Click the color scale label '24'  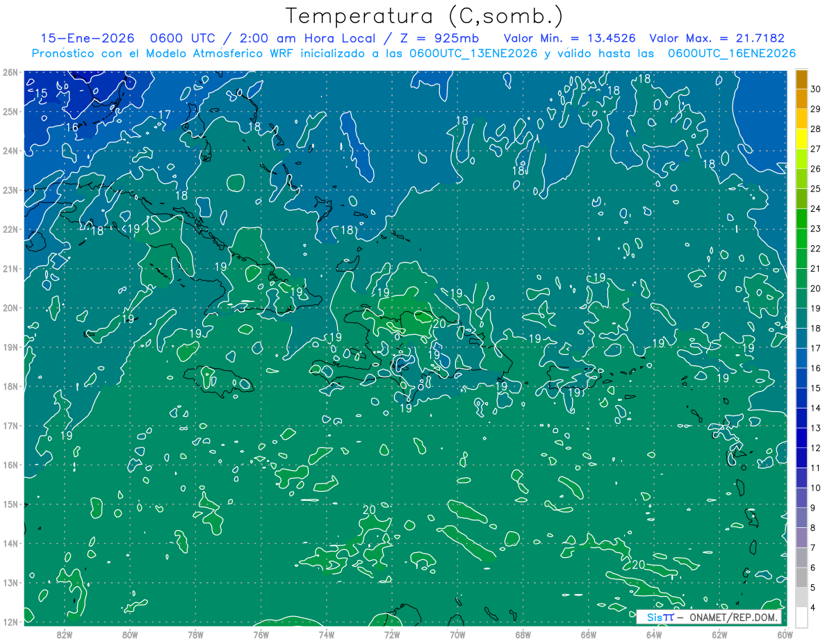click(816, 208)
